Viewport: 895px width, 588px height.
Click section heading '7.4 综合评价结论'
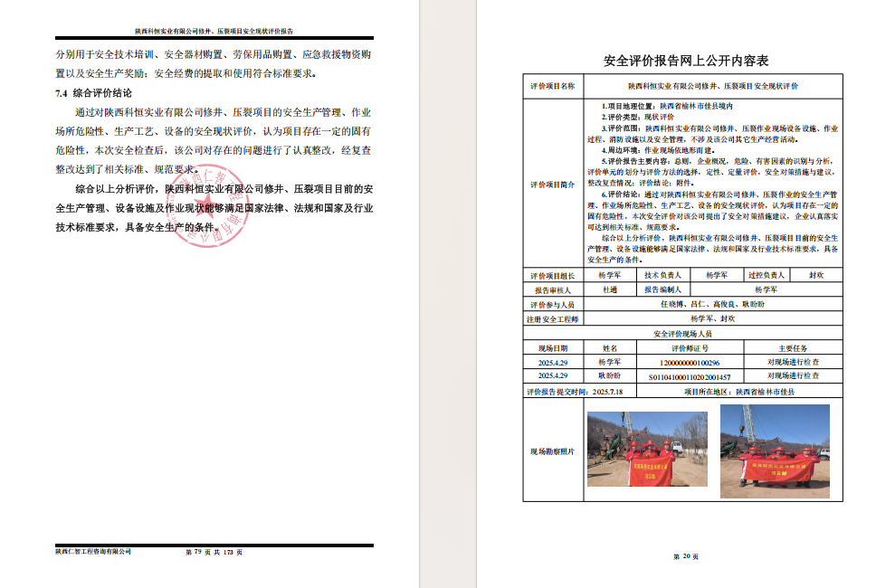click(x=93, y=93)
